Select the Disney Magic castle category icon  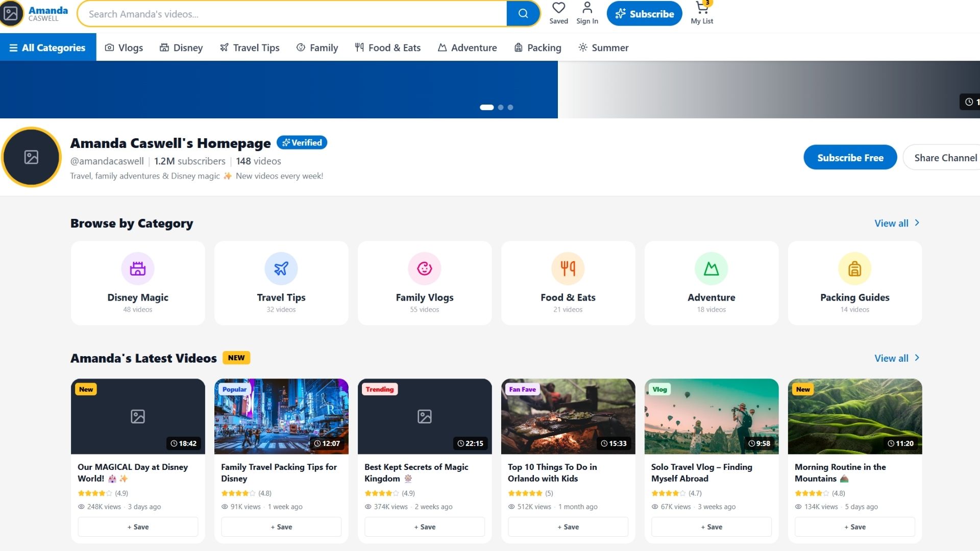137,268
